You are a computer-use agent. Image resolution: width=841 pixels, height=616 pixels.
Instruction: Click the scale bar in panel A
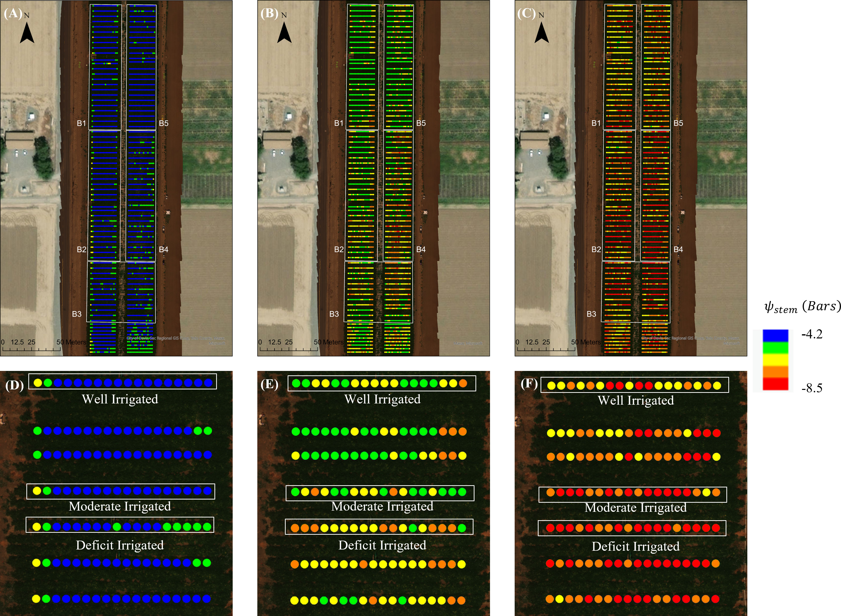pyautogui.click(x=31, y=349)
